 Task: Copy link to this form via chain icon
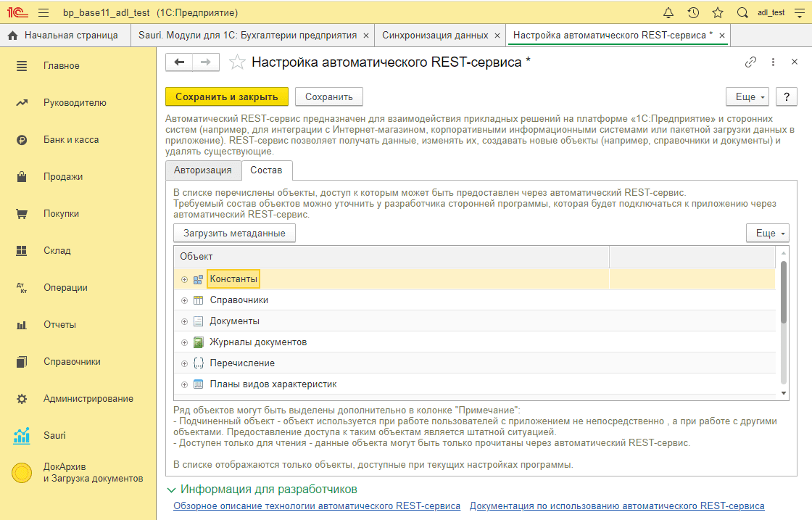(750, 62)
